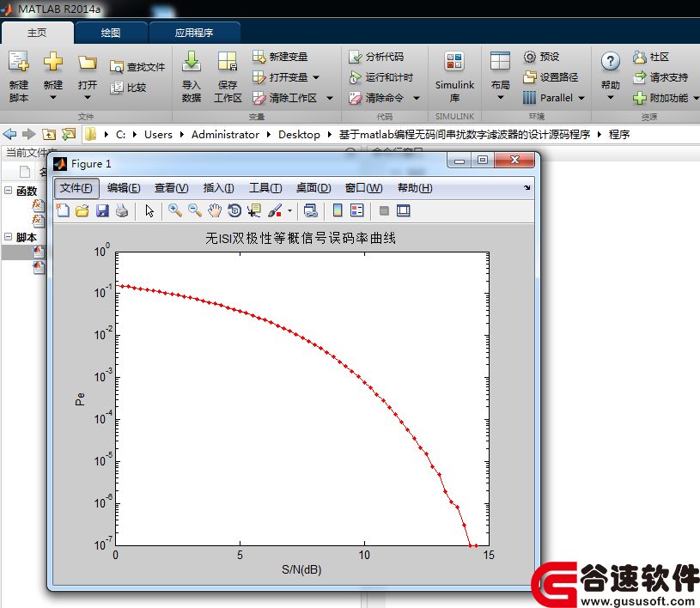Open the 编辑(E) menu in Figure 1
This screenshot has height=608, width=700.
[124, 188]
